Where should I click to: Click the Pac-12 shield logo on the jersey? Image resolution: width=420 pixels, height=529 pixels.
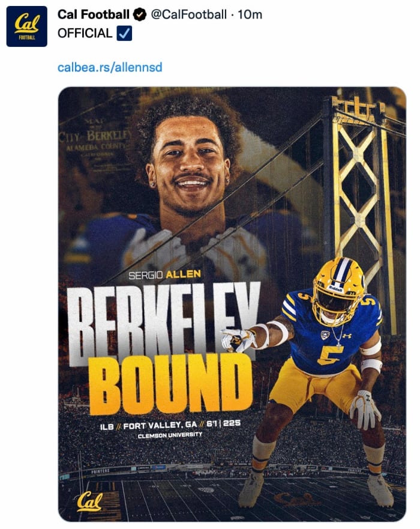tap(325, 335)
